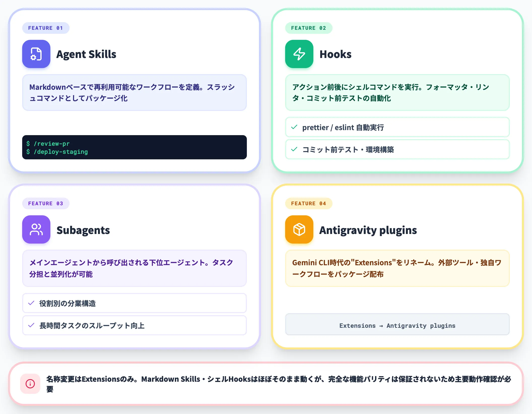Click the purple Subagents people icon
Screen dimensions: 532x414
coord(36,229)
